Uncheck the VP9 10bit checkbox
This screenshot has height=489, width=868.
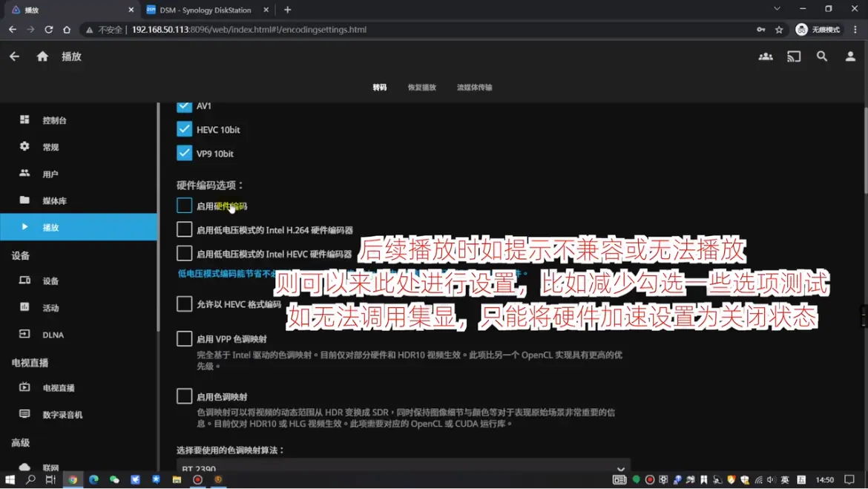[184, 153]
